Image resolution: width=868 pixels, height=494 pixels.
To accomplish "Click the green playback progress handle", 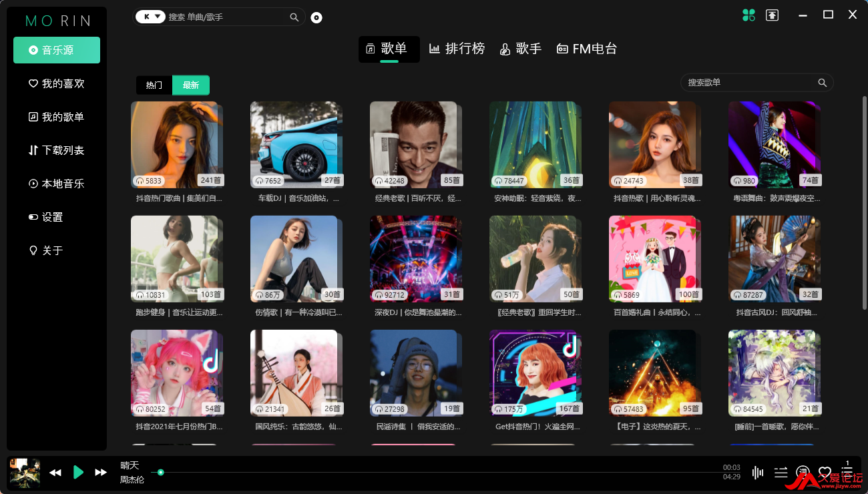I will coord(160,473).
